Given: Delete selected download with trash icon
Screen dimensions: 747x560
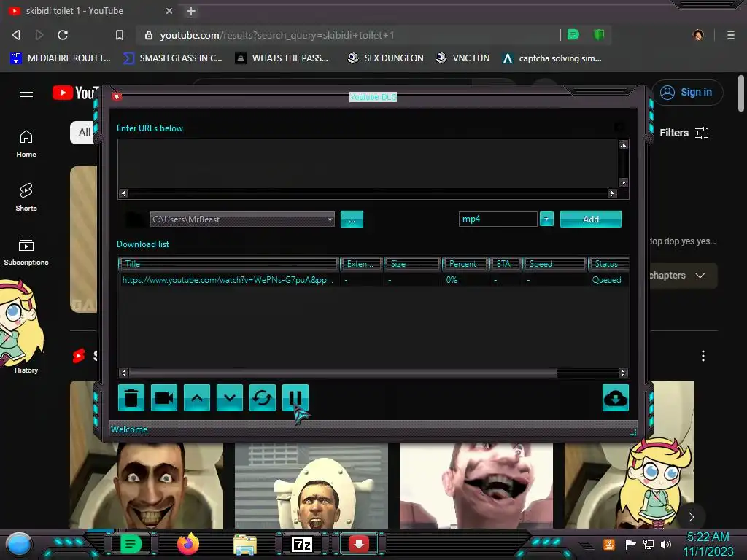Looking at the screenshot, I should point(131,397).
